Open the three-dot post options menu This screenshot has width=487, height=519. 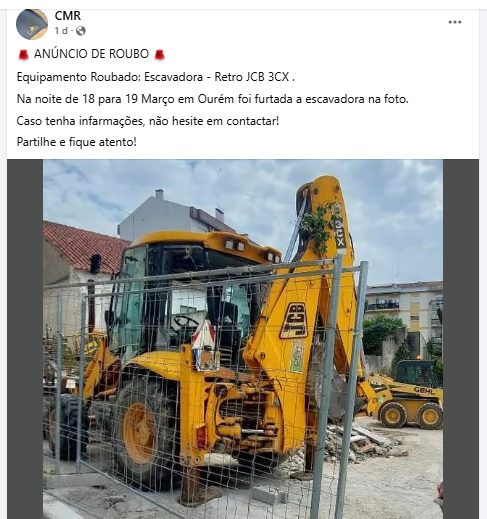click(455, 22)
